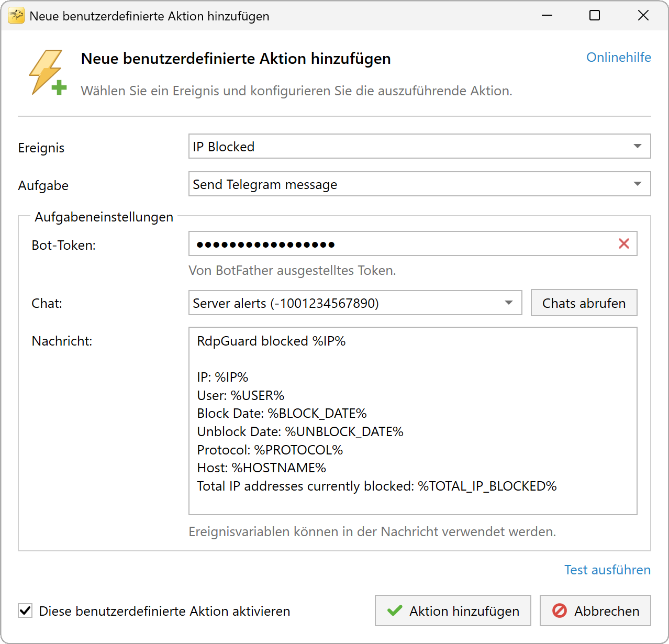This screenshot has width=669, height=644.
Task: Click the Test ausführen link
Action: pyautogui.click(x=607, y=570)
